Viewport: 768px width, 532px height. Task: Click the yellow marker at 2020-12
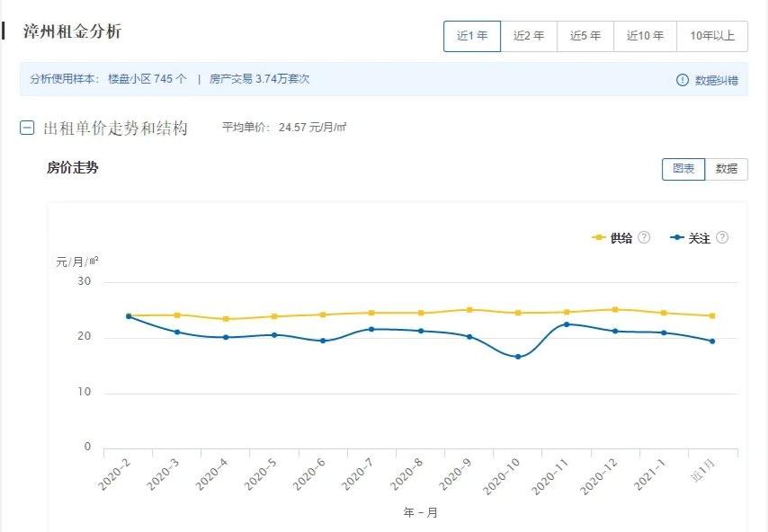[615, 308]
